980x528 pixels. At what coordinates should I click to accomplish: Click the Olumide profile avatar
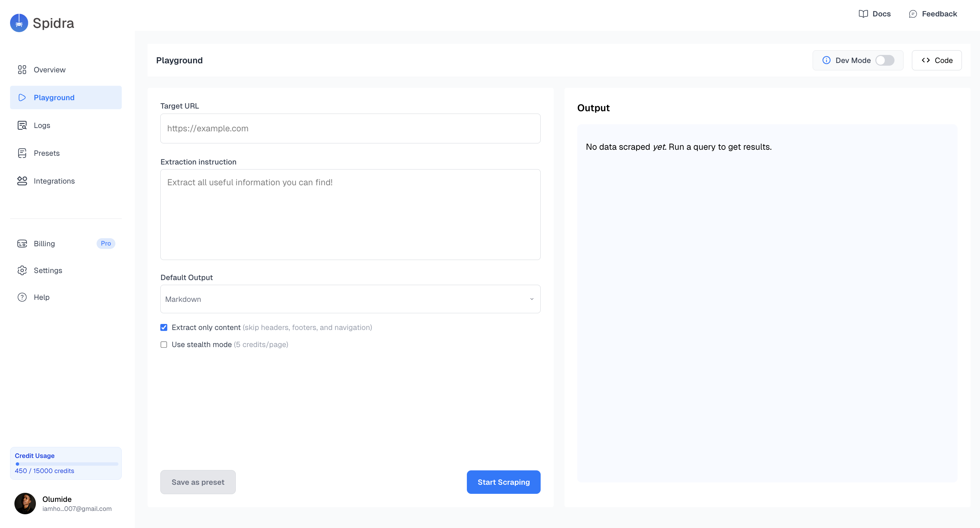pyautogui.click(x=25, y=504)
